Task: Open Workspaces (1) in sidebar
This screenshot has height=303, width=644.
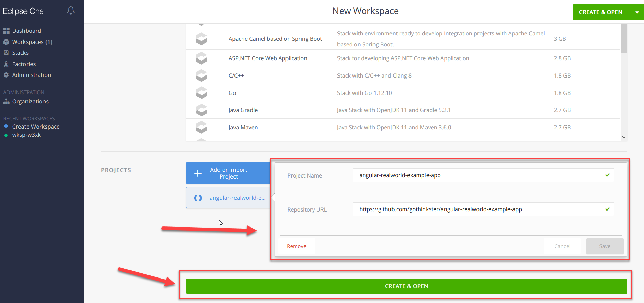Action: [x=32, y=42]
